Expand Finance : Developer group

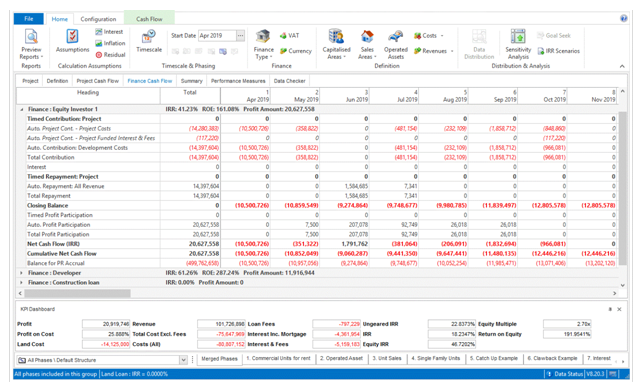(22, 273)
